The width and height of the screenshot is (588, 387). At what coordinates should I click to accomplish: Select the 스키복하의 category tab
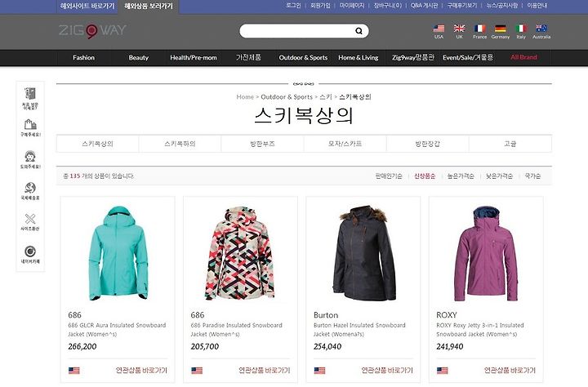tap(180, 144)
